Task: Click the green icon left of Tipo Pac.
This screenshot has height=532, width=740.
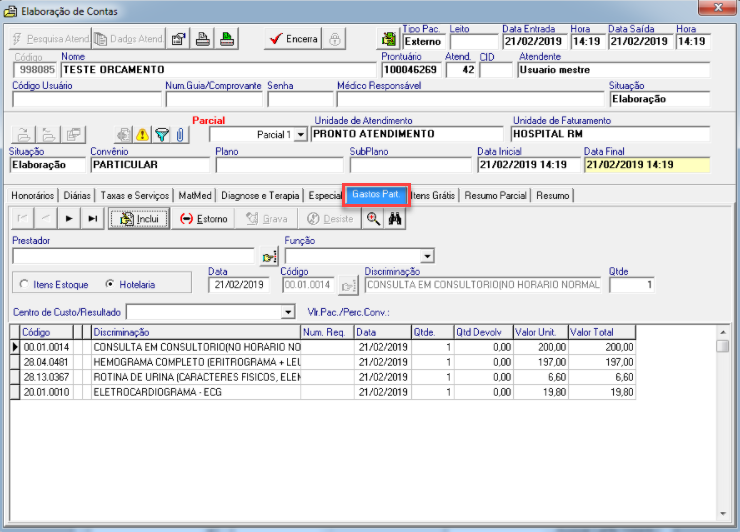Action: coord(389,39)
